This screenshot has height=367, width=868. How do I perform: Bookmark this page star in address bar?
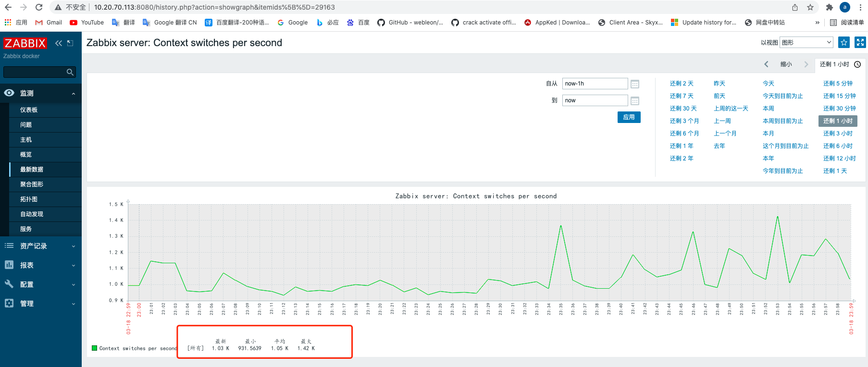[x=810, y=7]
